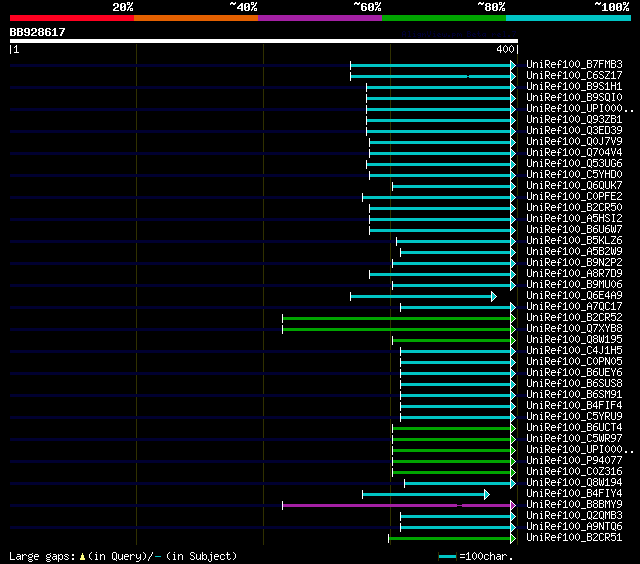Image resolution: width=640 pixels, height=564 pixels.
Task: Select the UniRef100_C0PN05 label
Action: click(x=574, y=362)
